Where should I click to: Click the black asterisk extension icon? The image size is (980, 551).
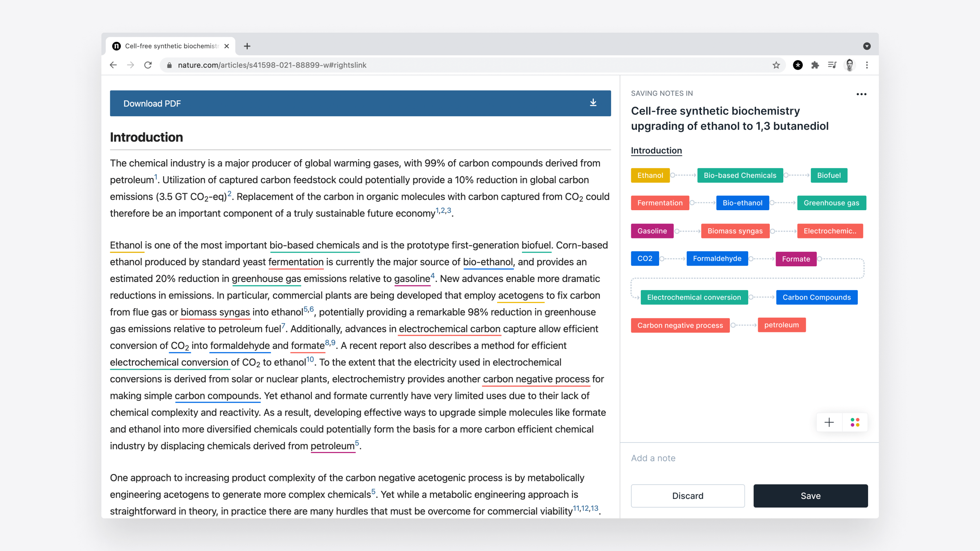coord(798,65)
